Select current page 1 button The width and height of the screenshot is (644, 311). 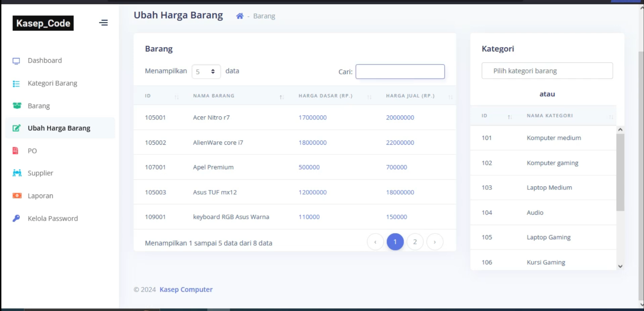tap(395, 242)
